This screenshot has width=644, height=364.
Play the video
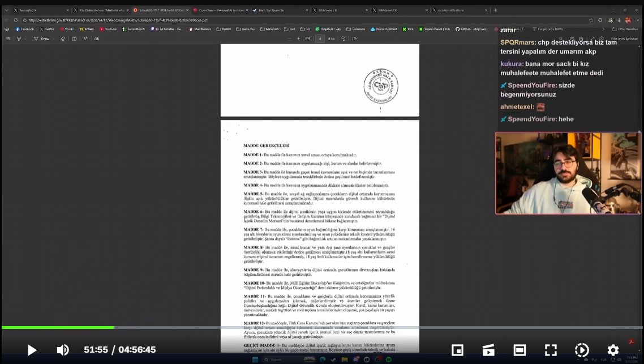coord(32,350)
